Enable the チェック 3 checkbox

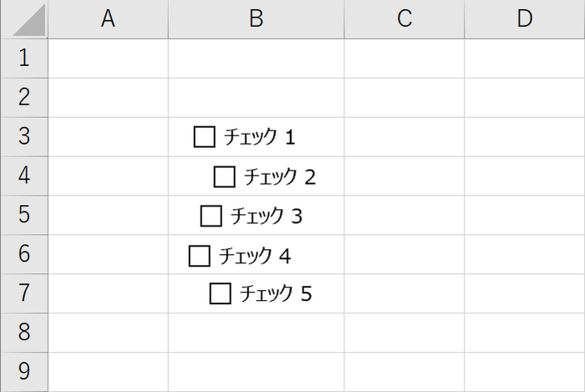pyautogui.click(x=211, y=216)
